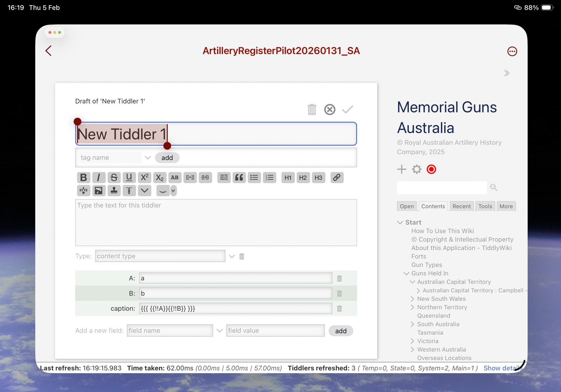Toggle preview with the closed-eye icon
Screen dimensions: 561x392
[x=163, y=191]
